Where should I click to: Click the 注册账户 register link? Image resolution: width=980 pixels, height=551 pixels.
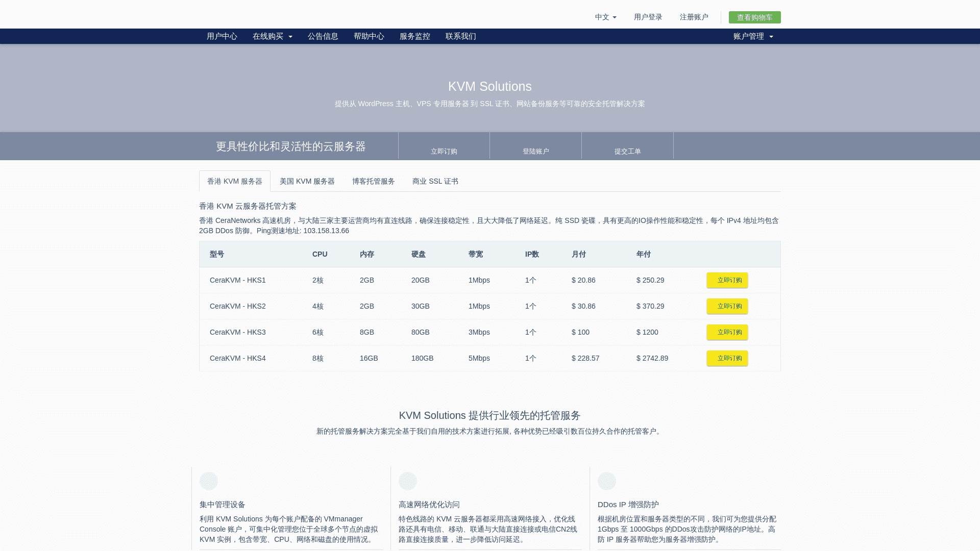pos(694,17)
